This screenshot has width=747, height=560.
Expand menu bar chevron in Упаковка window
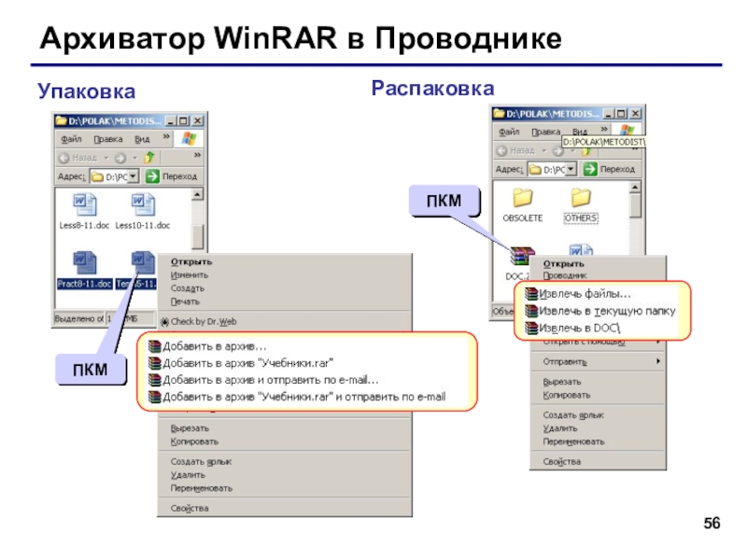tap(166, 136)
